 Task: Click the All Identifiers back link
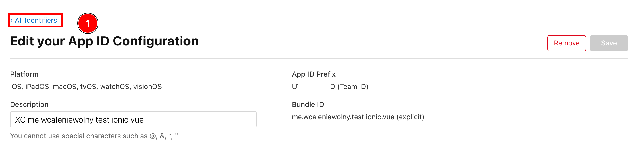point(36,21)
